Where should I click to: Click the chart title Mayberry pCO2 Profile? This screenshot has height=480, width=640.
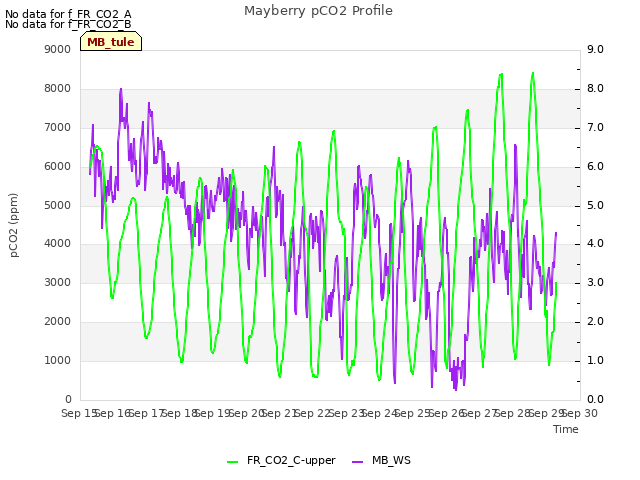318,11
